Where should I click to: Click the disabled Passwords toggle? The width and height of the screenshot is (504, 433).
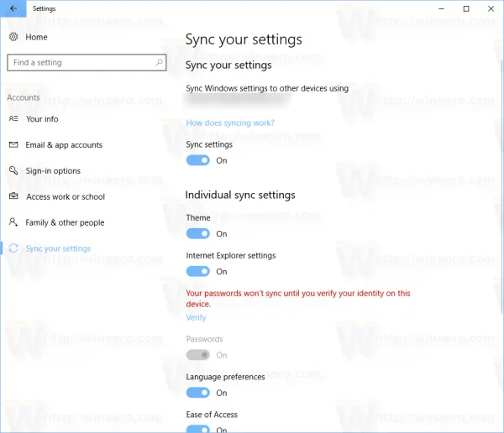click(x=198, y=355)
